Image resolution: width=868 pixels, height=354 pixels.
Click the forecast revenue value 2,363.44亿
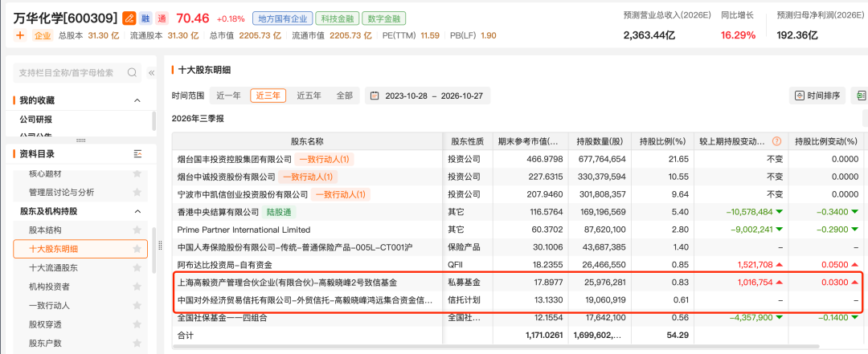pos(649,35)
